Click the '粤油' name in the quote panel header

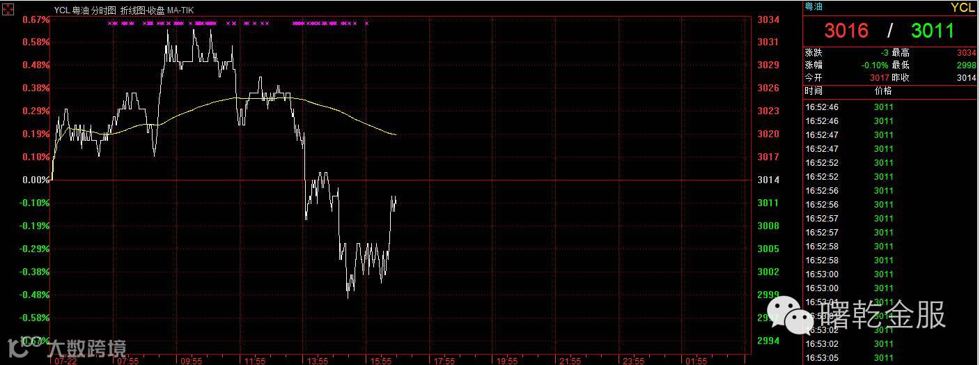point(813,6)
